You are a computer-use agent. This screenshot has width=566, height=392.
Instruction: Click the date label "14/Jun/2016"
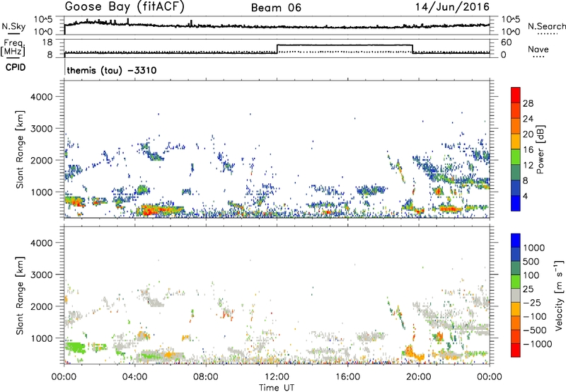(x=452, y=7)
